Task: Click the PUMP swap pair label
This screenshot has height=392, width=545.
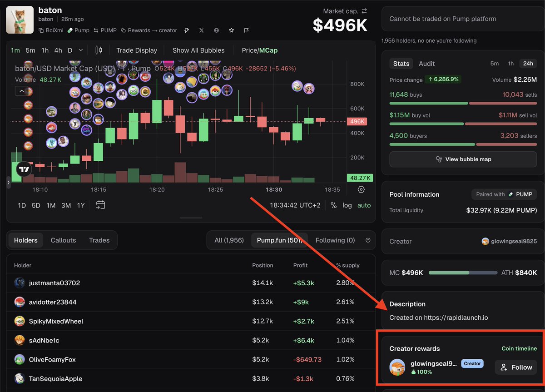Action: point(105,30)
